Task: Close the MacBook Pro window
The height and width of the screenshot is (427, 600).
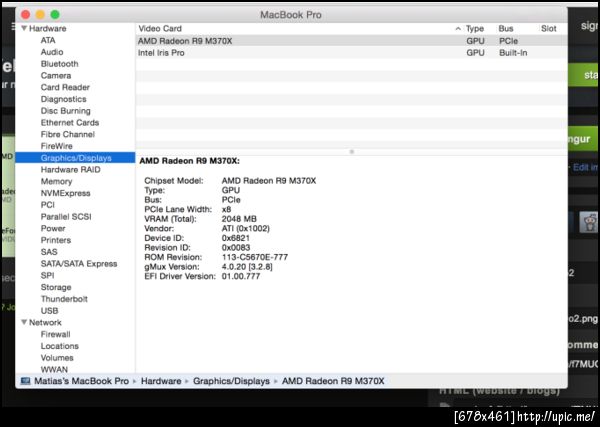Action: pyautogui.click(x=25, y=15)
